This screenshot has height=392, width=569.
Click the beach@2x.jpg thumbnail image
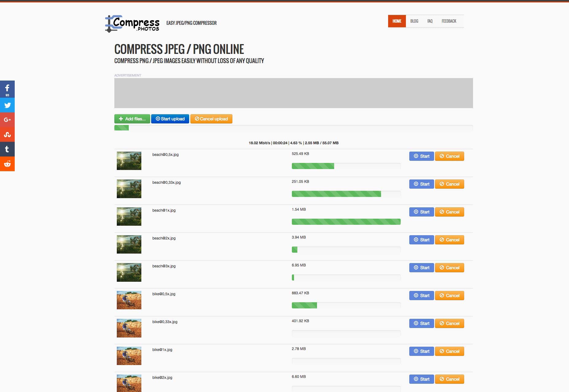129,244
